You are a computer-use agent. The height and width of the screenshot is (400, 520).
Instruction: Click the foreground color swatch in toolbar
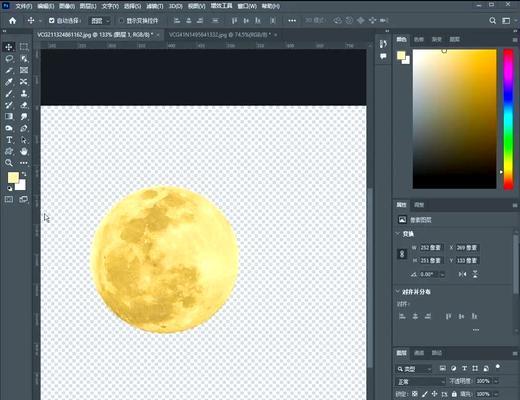[x=13, y=178]
